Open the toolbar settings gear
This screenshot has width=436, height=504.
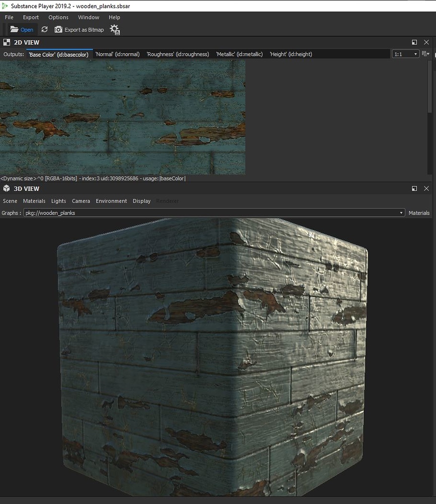tap(115, 29)
